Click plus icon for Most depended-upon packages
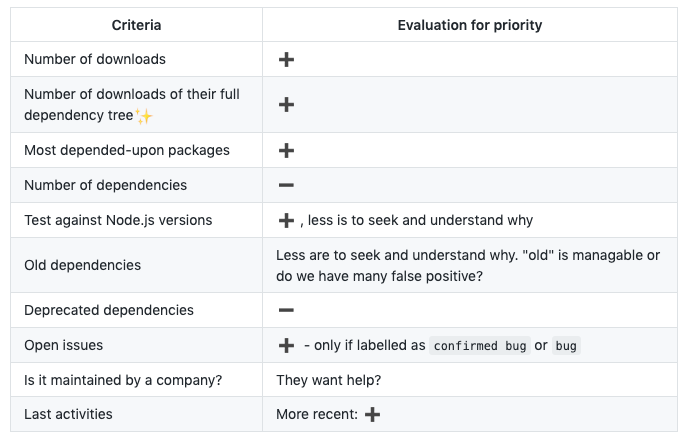The image size is (685, 441). 286,151
